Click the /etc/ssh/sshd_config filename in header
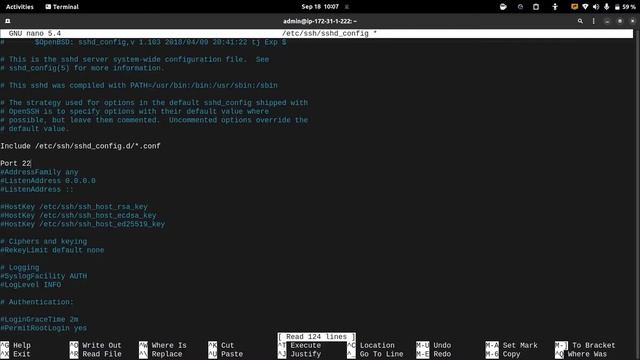This screenshot has width=640, height=360. (x=325, y=33)
